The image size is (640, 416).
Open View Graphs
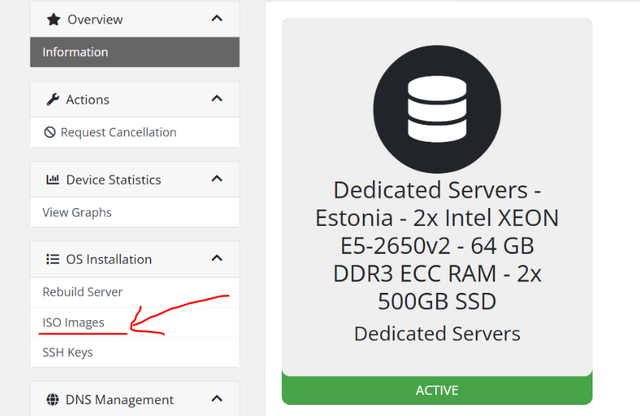(135, 212)
